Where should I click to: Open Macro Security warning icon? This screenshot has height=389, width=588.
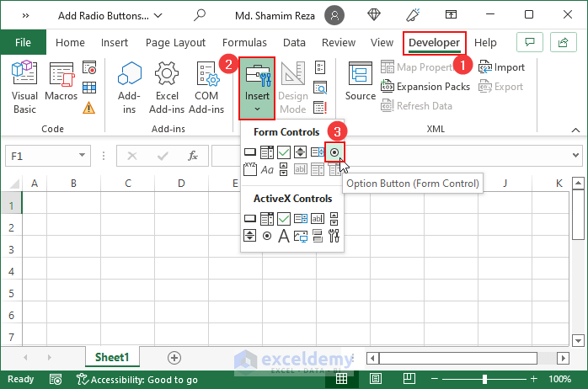click(x=89, y=108)
